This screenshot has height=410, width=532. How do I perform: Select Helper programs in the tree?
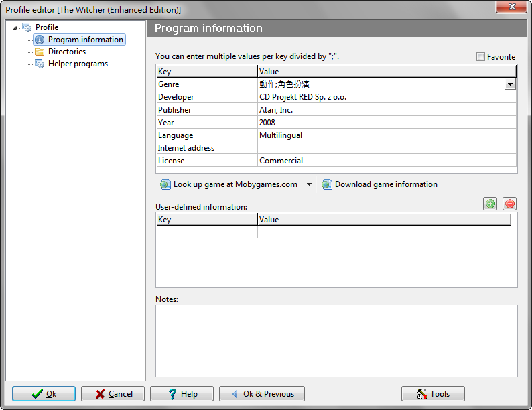click(x=78, y=64)
